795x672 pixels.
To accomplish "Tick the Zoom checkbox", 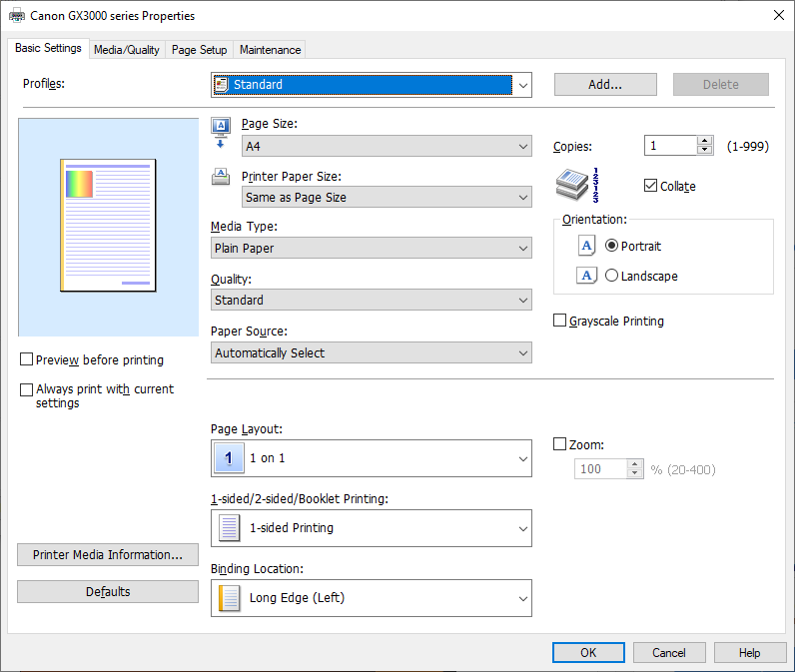I will coord(559,444).
